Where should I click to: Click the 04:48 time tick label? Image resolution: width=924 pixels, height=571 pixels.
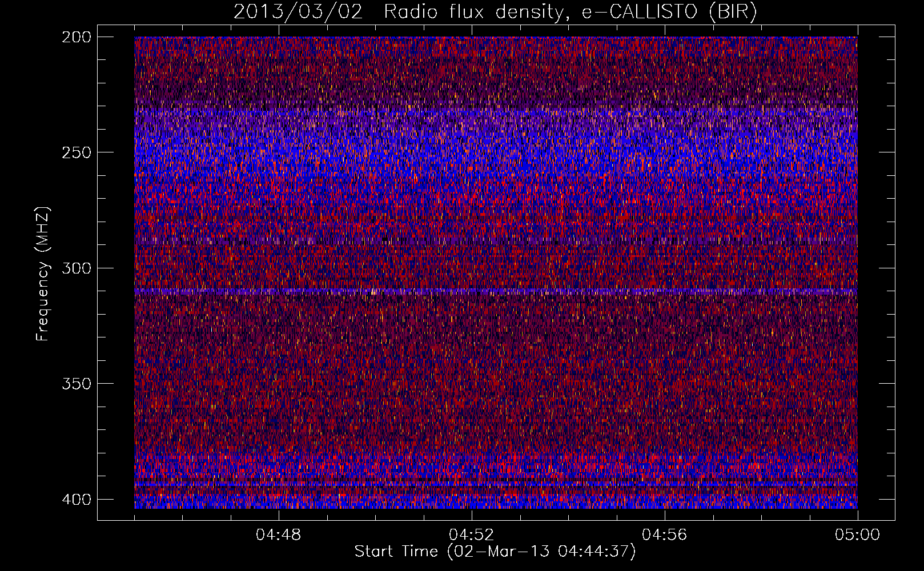[x=279, y=535]
